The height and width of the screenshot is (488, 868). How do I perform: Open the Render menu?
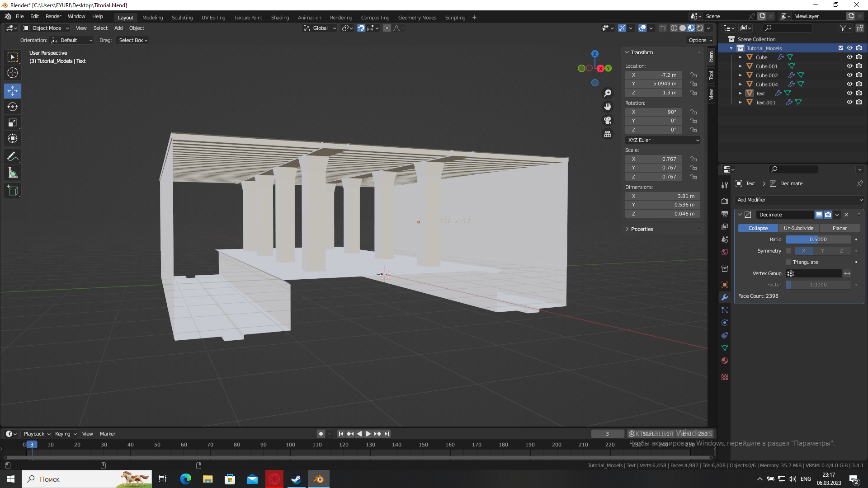coord(53,16)
